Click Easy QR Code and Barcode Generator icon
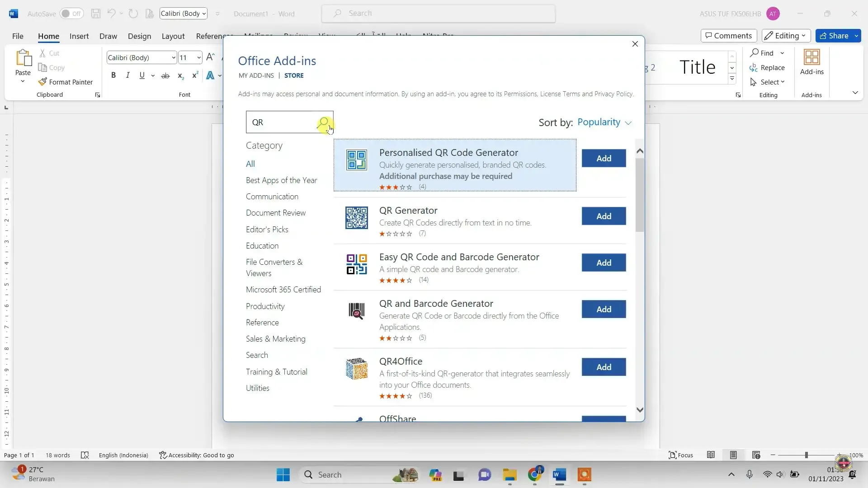Image resolution: width=868 pixels, height=488 pixels. click(357, 264)
